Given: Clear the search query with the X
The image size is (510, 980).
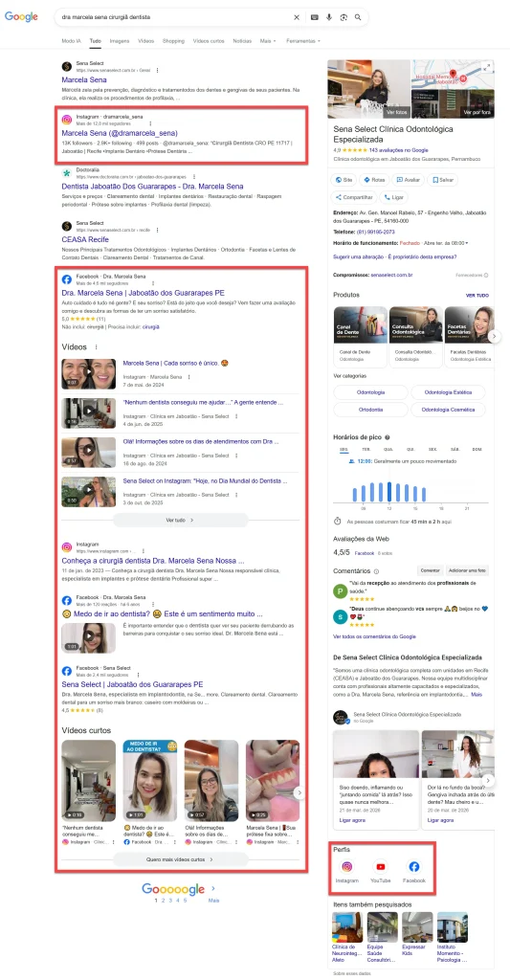Looking at the screenshot, I should click(x=297, y=17).
